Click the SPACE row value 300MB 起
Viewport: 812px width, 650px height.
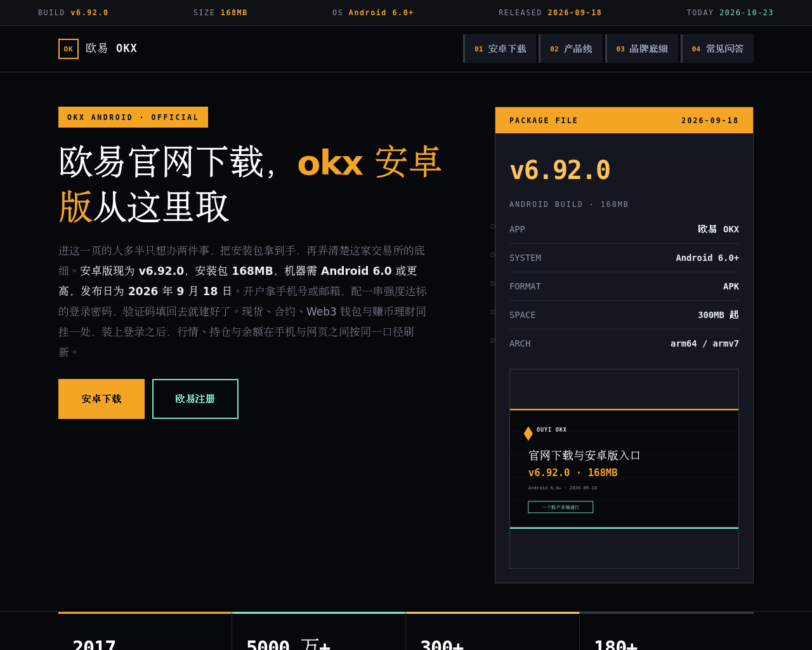point(718,315)
